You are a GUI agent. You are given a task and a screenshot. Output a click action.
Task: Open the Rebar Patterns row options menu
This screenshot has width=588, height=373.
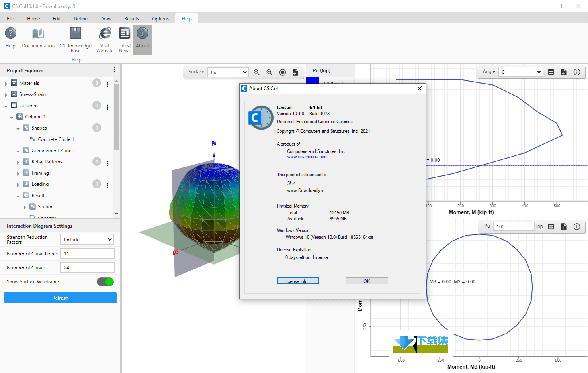[107, 163]
